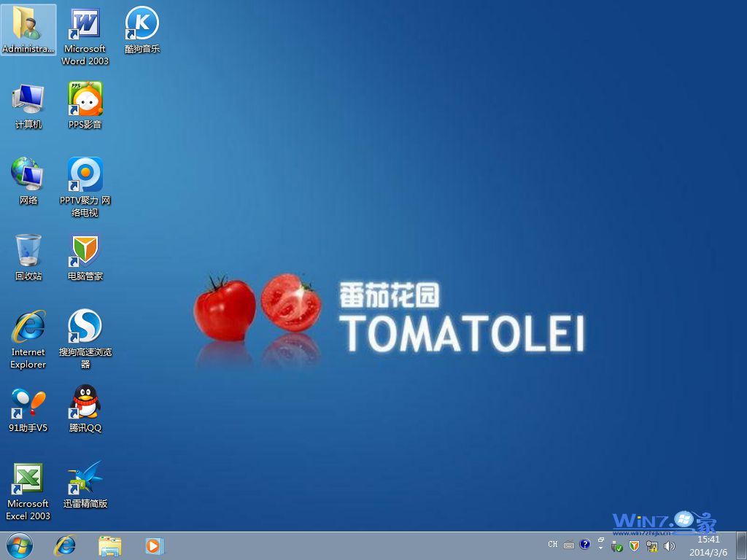The image size is (747, 560).
Task: Click the keyboard input method icon
Action: [x=569, y=545]
